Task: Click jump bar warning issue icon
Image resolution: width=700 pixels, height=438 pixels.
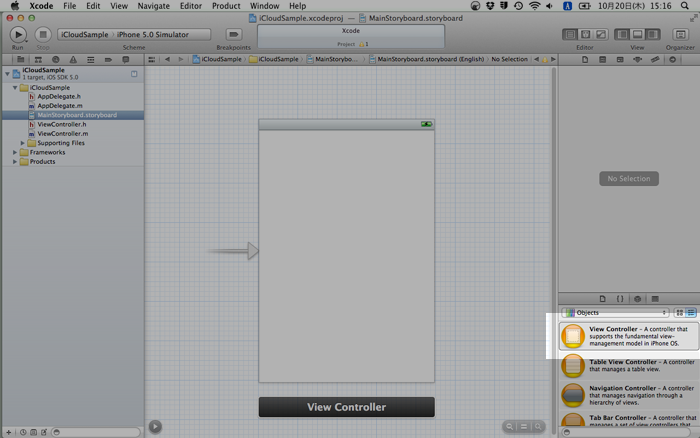Action: pyautogui.click(x=545, y=59)
